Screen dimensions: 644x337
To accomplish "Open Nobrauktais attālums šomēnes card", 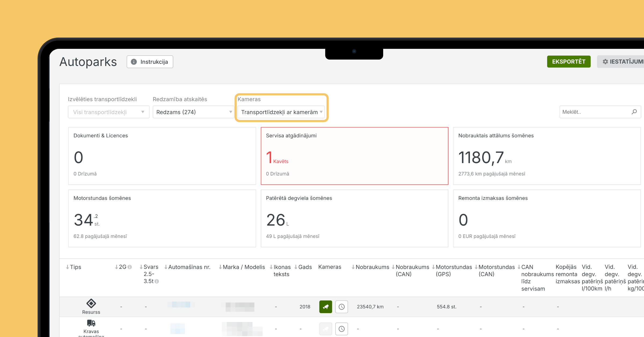I will coord(547,156).
